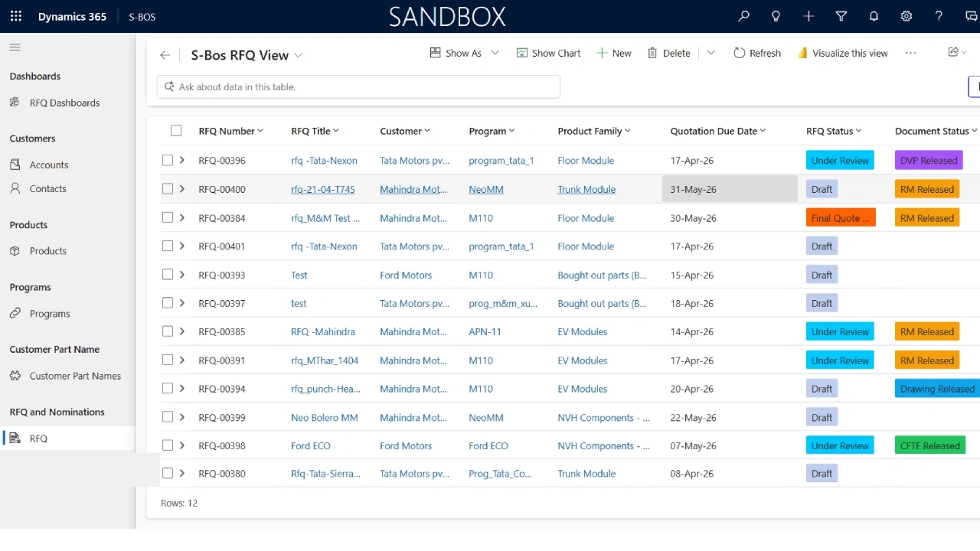This screenshot has height=551, width=980.
Task: Check the row for RFQ-00397
Action: point(168,303)
